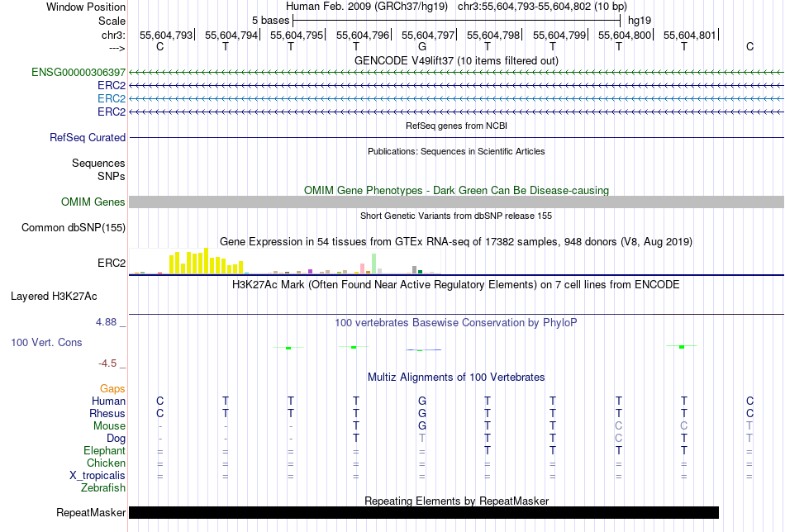Click the Dog species row label
The height and width of the screenshot is (532, 785).
point(116,439)
